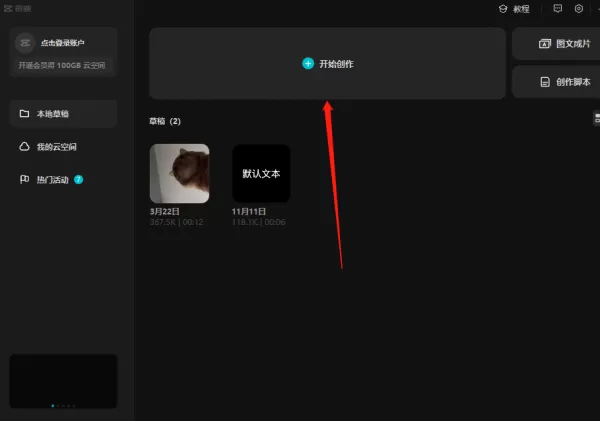The width and height of the screenshot is (600, 421).
Task: Toggle the draft list view layout icon
Action: (x=596, y=118)
